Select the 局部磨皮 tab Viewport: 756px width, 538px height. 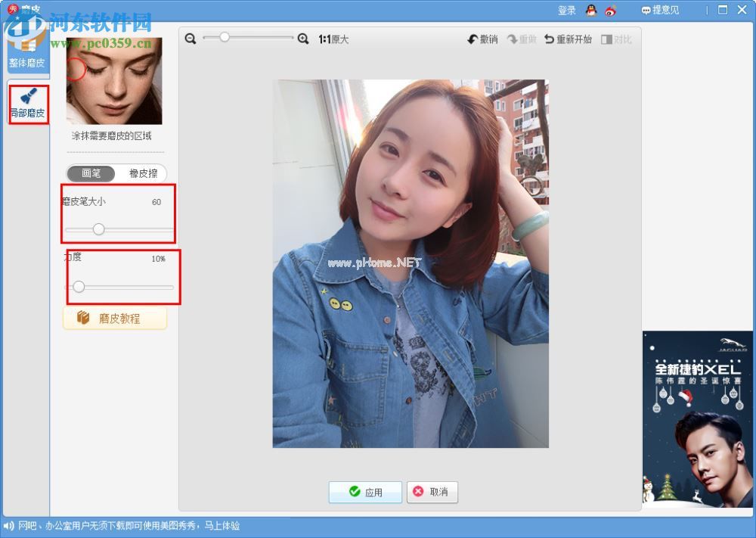click(28, 104)
